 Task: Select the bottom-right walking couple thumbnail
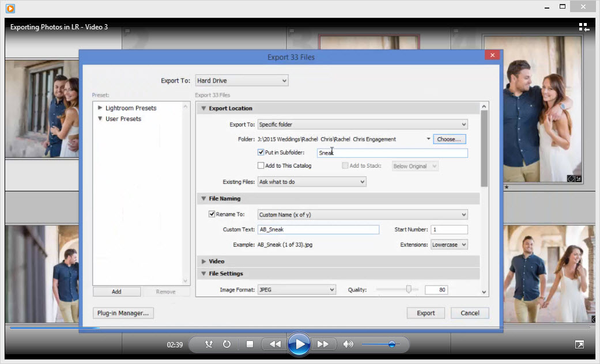pyautogui.click(x=549, y=274)
